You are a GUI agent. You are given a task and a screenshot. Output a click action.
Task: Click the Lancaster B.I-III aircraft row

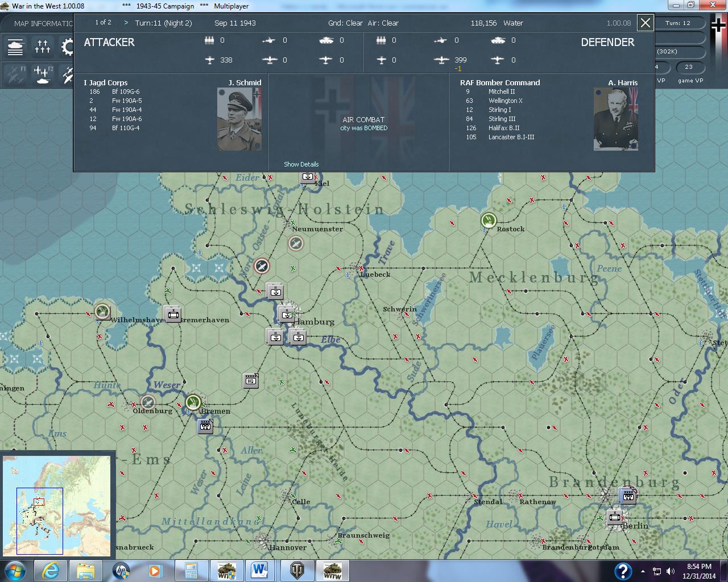coord(500,137)
